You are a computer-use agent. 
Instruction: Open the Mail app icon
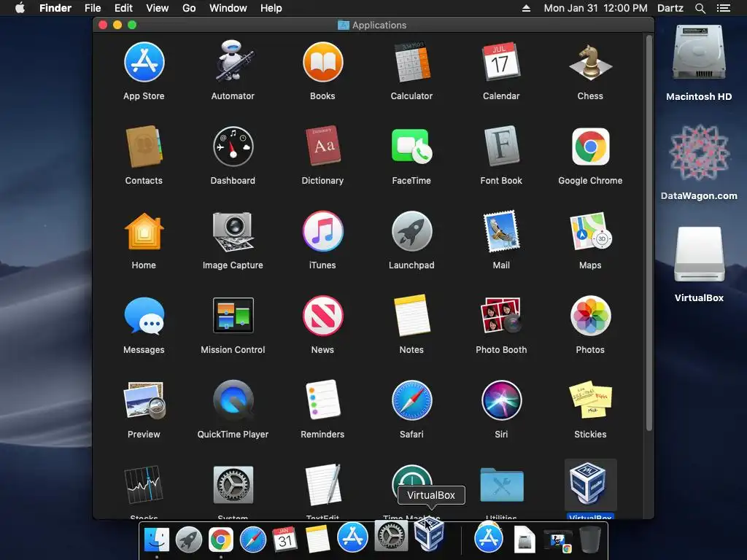click(x=501, y=231)
